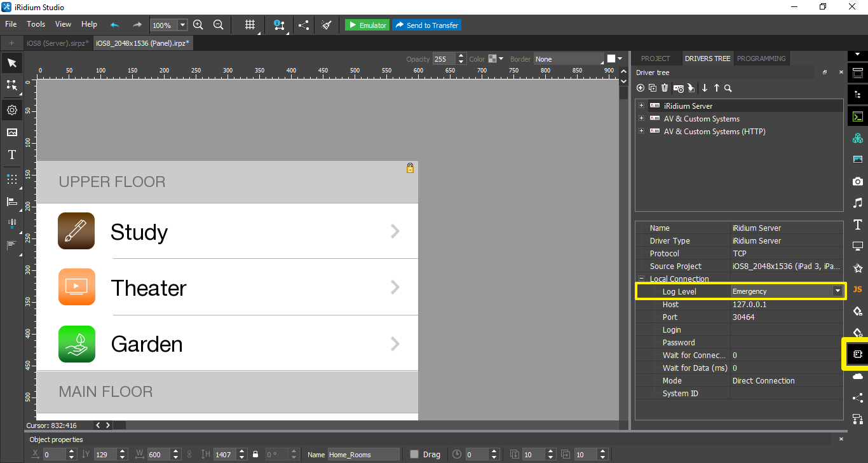Expand the iRidium Server tree node
The height and width of the screenshot is (463, 868).
tap(641, 106)
